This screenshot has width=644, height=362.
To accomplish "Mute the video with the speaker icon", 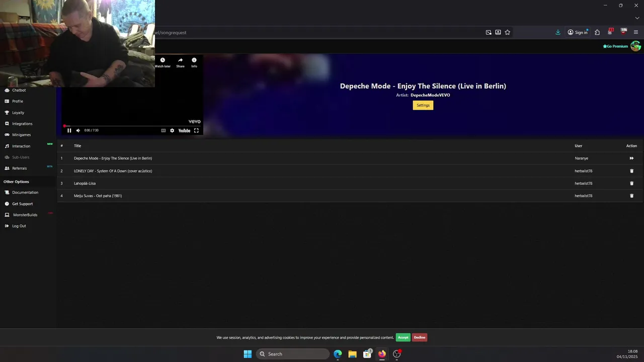I will pos(78,130).
